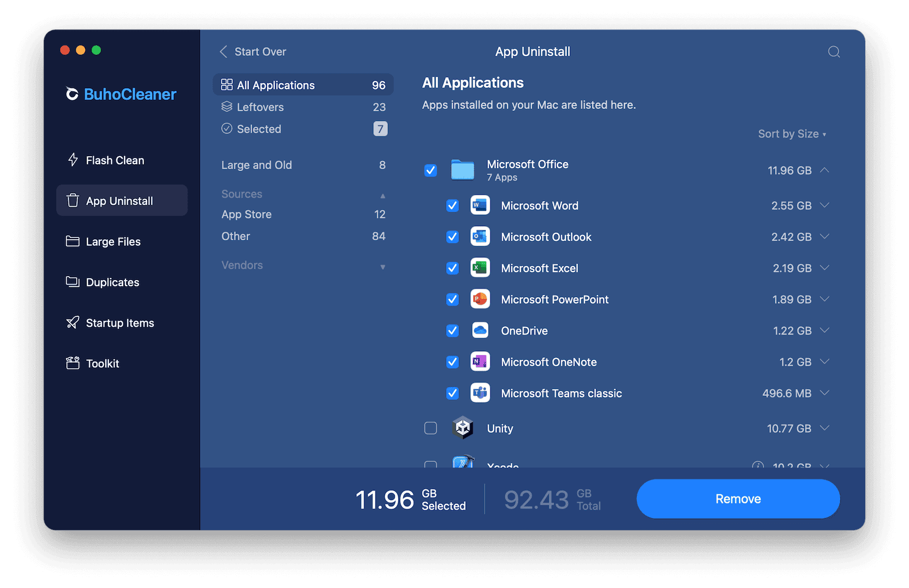909x588 pixels.
Task: Uncheck the Microsoft OneNote checkbox
Action: tap(452, 361)
